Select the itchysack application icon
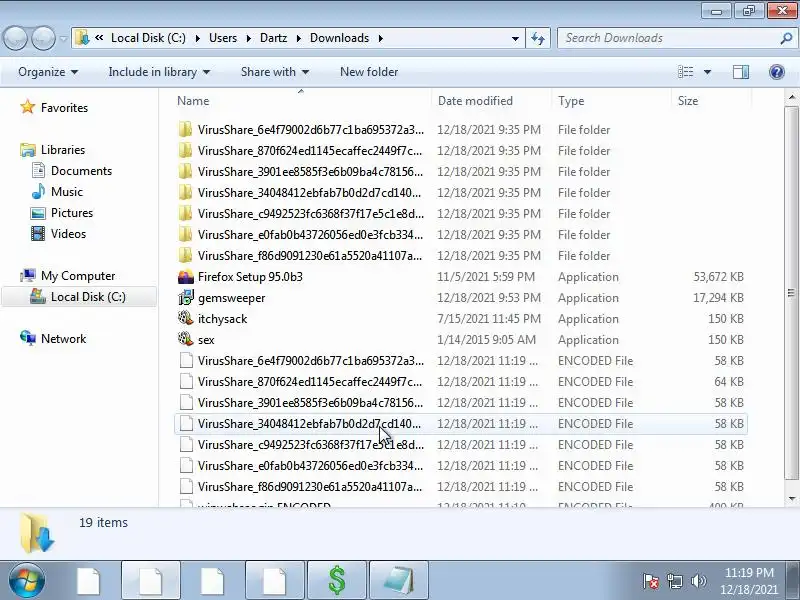This screenshot has height=600, width=800. 186,319
